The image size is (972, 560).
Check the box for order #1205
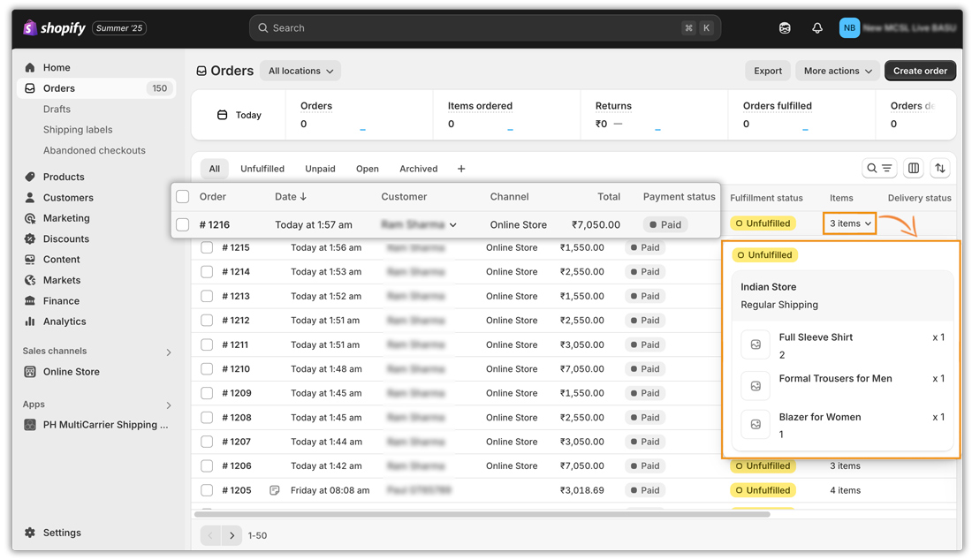click(207, 490)
